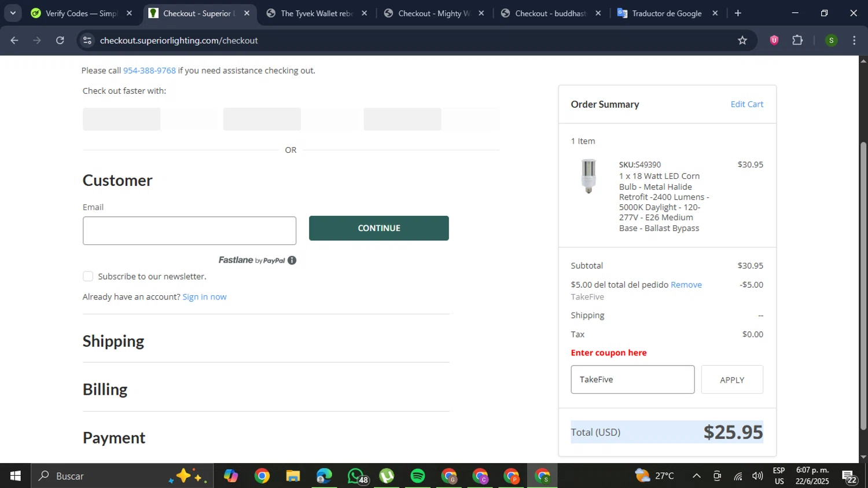The height and width of the screenshot is (488, 868).
Task: Click the Billing section heading
Action: [105, 390]
